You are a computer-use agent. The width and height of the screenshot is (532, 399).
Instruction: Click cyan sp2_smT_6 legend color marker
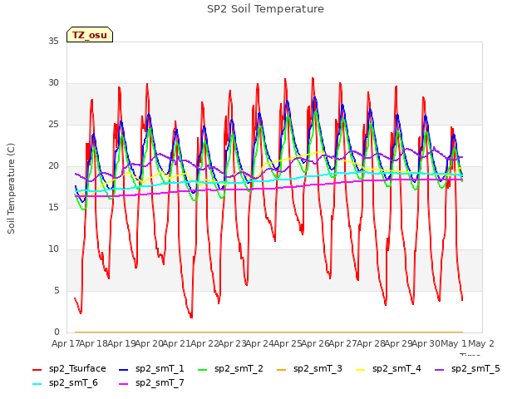[x=37, y=384]
